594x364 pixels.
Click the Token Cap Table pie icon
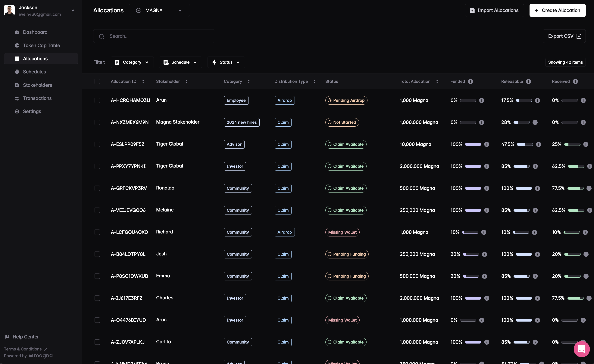coord(17,45)
